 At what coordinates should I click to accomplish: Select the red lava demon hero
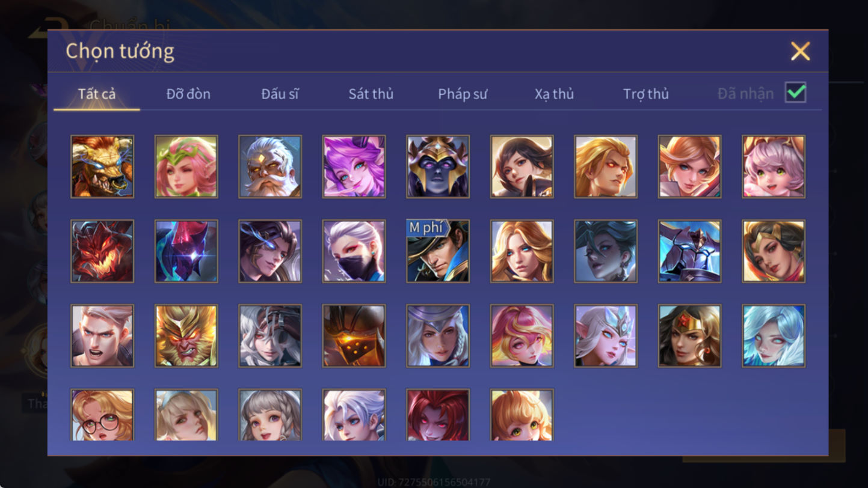(x=102, y=251)
